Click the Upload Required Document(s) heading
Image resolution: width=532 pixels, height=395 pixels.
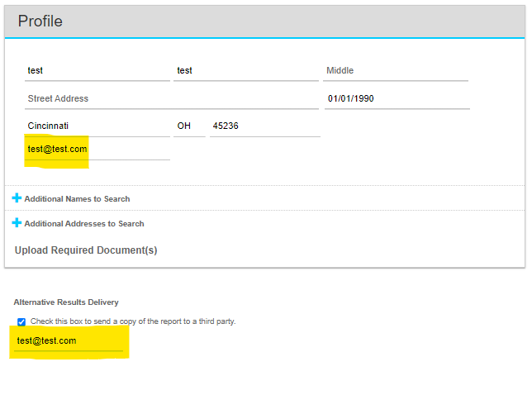coord(86,250)
